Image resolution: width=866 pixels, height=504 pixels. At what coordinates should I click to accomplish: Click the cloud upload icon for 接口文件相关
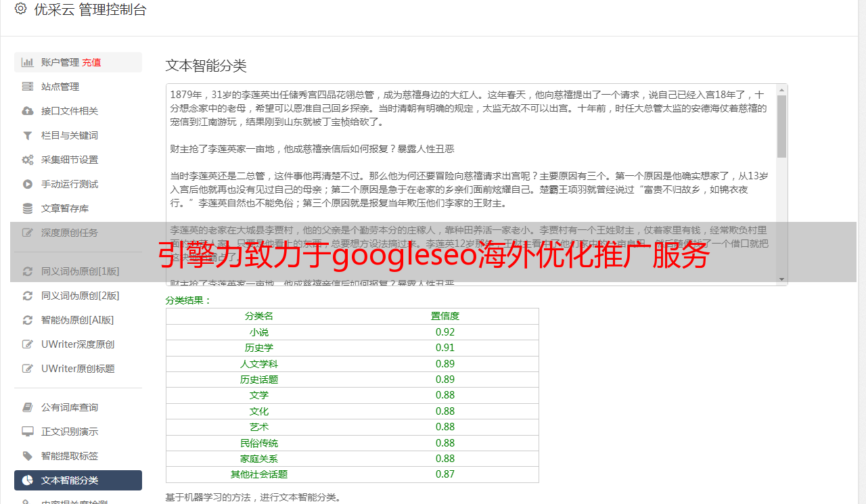[28, 111]
